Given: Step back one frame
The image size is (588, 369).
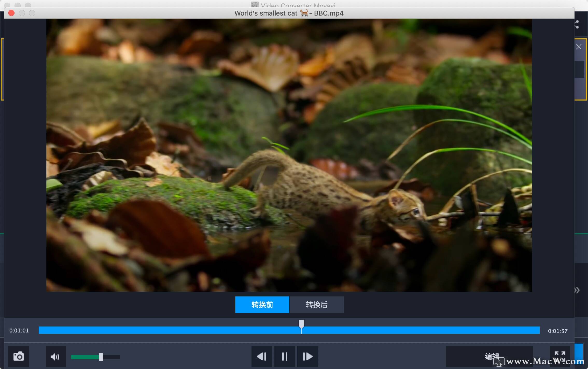Looking at the screenshot, I should (262, 357).
